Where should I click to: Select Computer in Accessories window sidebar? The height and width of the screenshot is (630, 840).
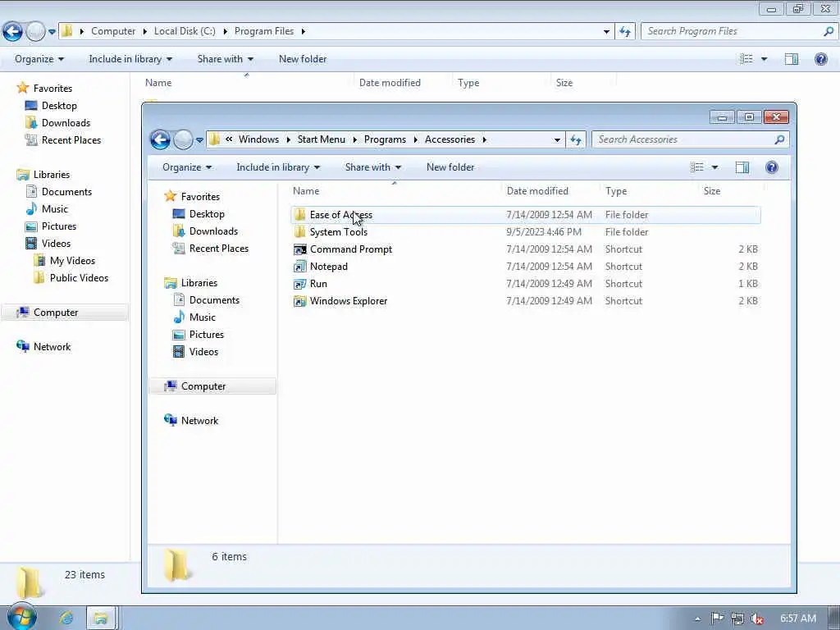tap(203, 387)
